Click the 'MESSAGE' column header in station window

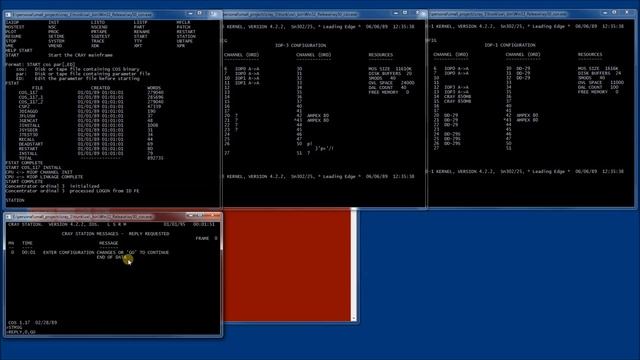tap(109, 243)
